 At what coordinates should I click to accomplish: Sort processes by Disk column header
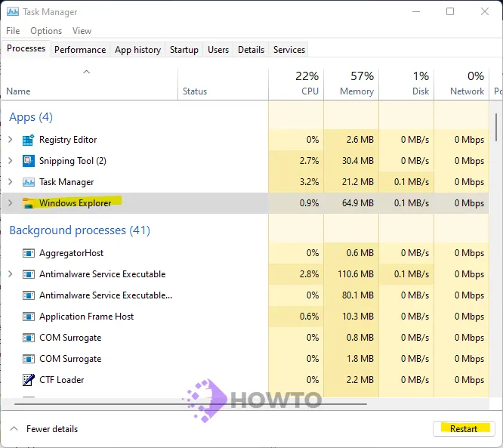click(406, 84)
